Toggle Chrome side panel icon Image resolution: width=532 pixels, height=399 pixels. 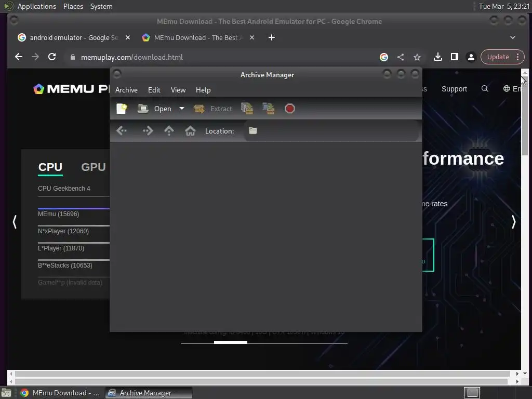pos(454,57)
